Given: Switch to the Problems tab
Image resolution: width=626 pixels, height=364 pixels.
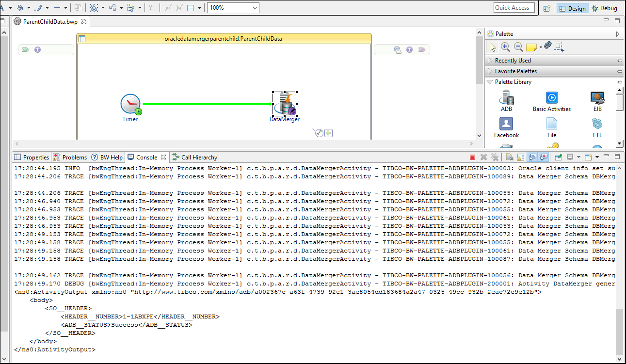Looking at the screenshot, I should pos(70,157).
